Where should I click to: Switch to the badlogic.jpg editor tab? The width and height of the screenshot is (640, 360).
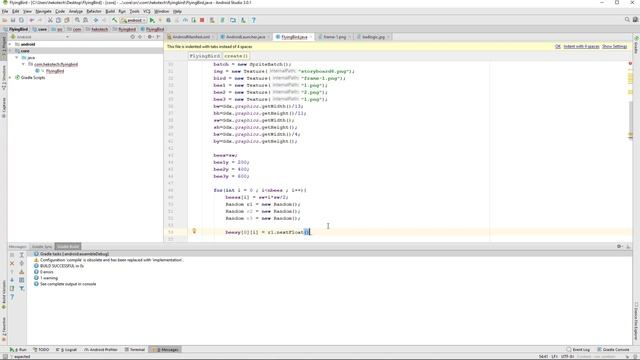[373, 37]
